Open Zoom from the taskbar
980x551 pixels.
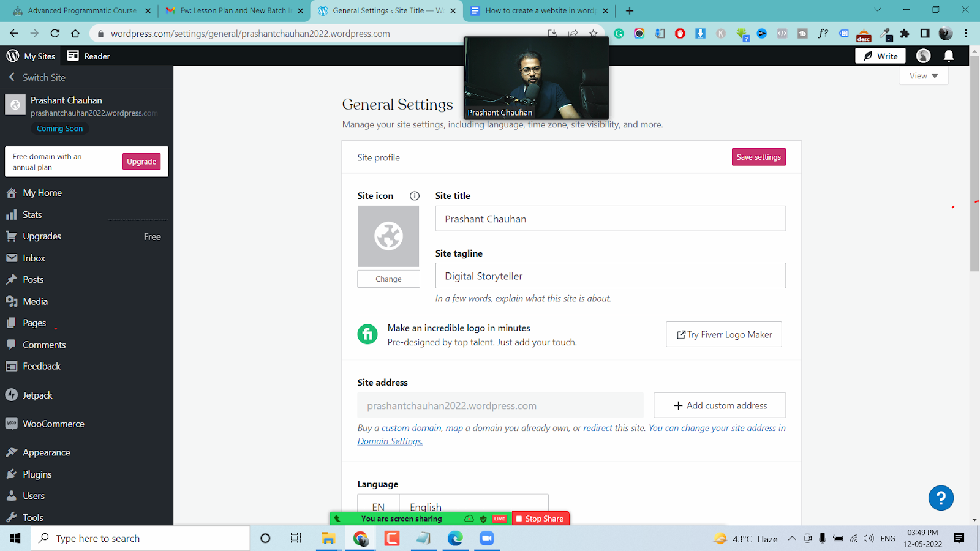coord(487,538)
